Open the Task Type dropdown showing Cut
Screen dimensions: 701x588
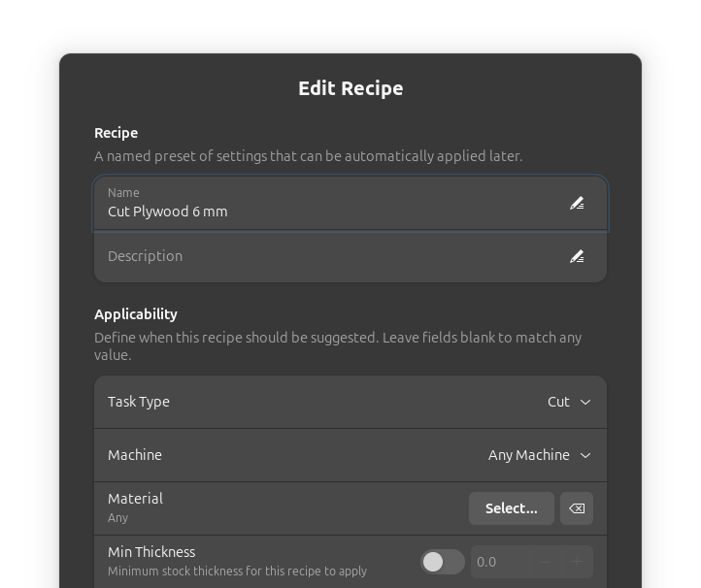coord(568,402)
